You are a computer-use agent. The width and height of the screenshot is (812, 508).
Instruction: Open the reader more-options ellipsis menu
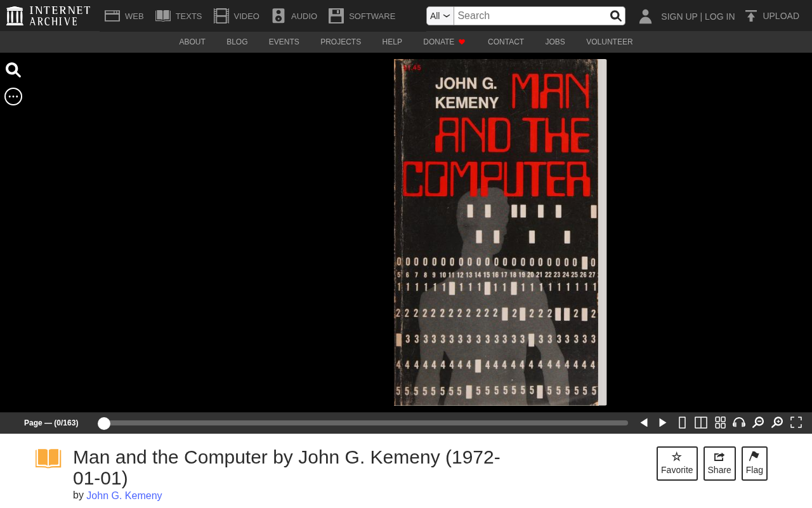[13, 97]
